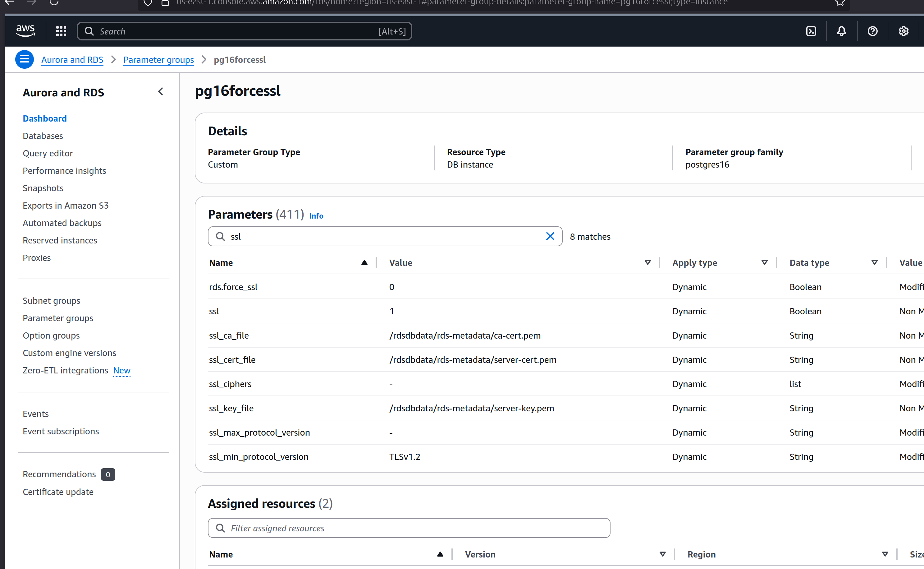Sort parameters by Name column arrow
924x569 pixels.
coord(364,262)
